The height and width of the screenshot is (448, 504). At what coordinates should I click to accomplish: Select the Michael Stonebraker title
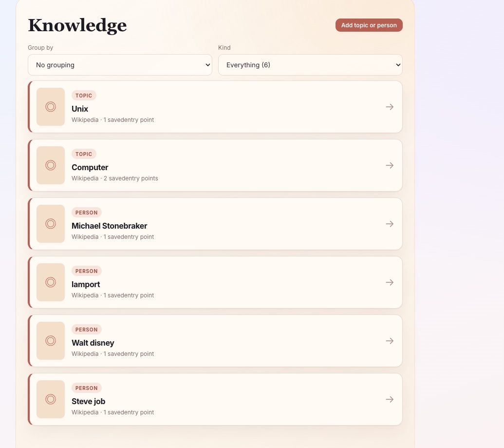[109, 226]
